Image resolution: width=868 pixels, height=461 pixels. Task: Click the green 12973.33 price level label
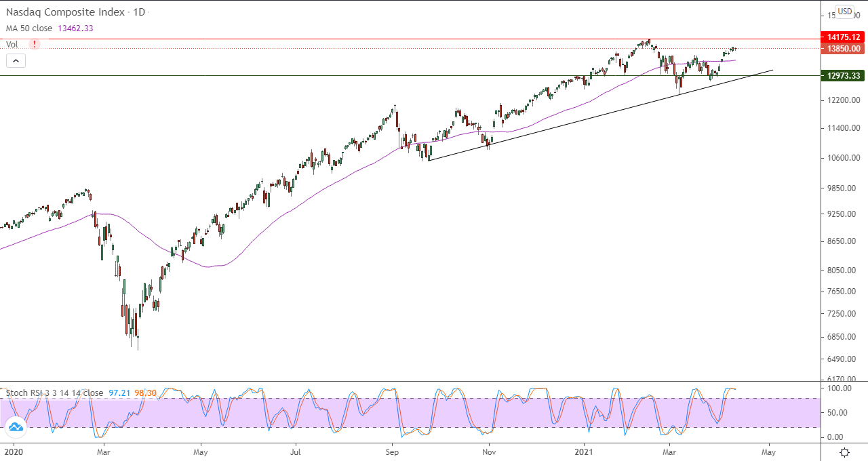843,76
